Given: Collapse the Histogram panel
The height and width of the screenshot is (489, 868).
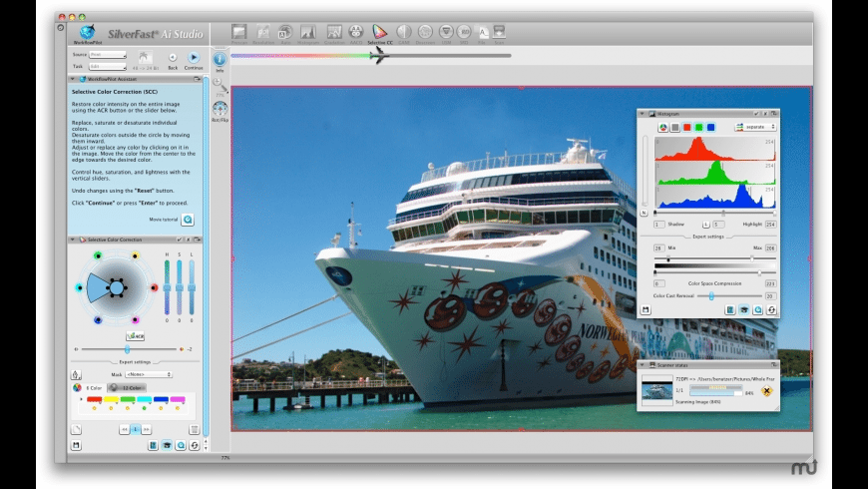Looking at the screenshot, I should click(x=643, y=114).
